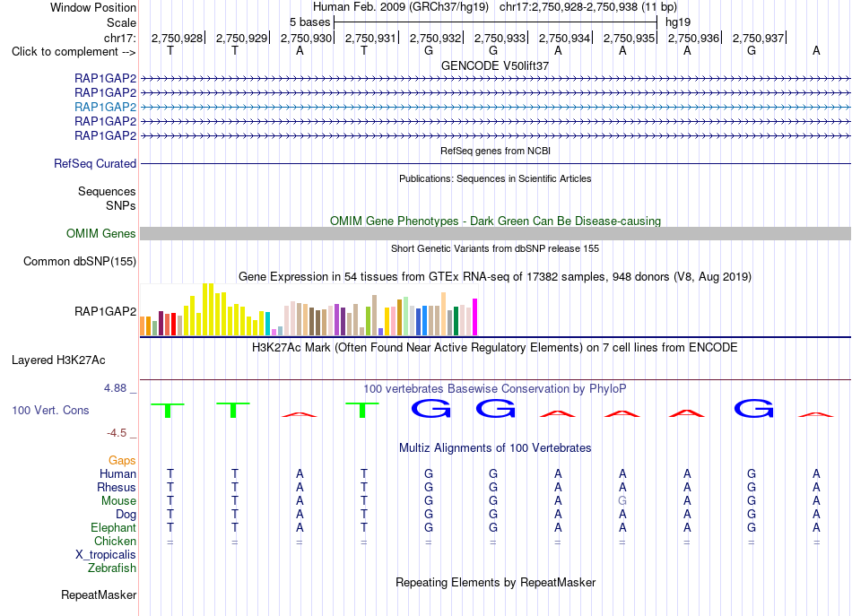
Task: Select the Dog species row label
Action: click(126, 515)
